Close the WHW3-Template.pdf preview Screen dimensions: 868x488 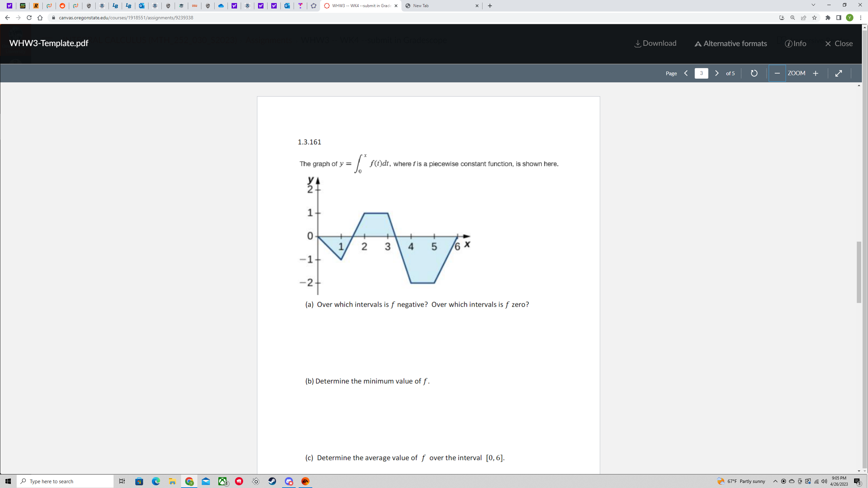[x=839, y=43]
